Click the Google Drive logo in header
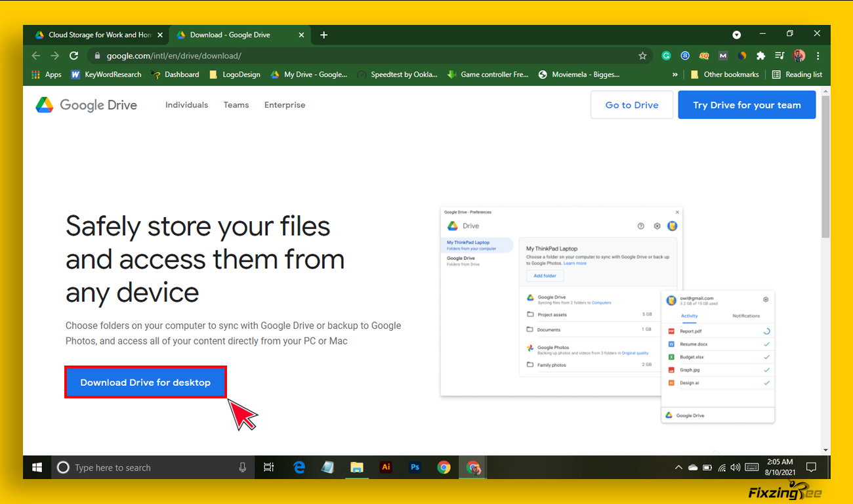This screenshot has height=504, width=853. (86, 105)
